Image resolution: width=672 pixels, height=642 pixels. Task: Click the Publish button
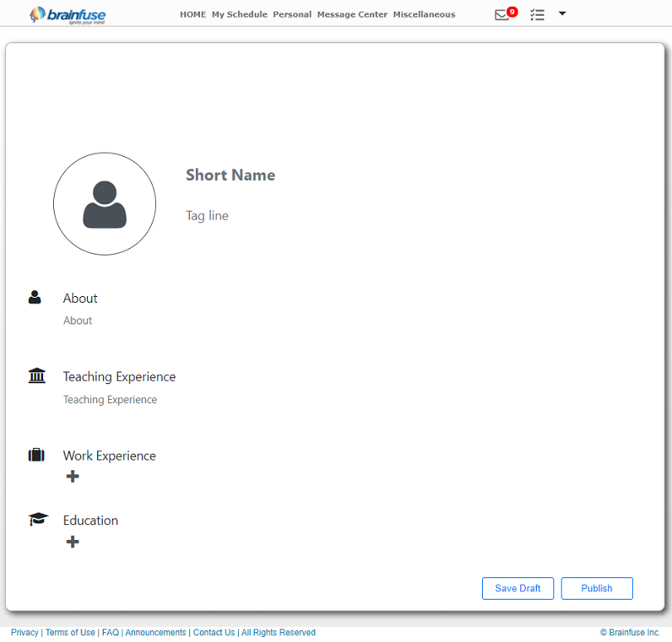click(597, 588)
